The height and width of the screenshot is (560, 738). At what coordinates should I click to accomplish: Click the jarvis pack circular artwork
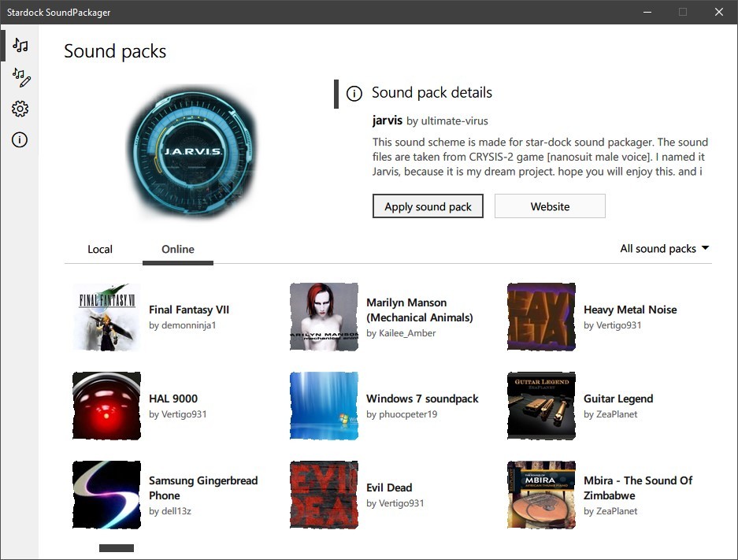click(x=191, y=153)
